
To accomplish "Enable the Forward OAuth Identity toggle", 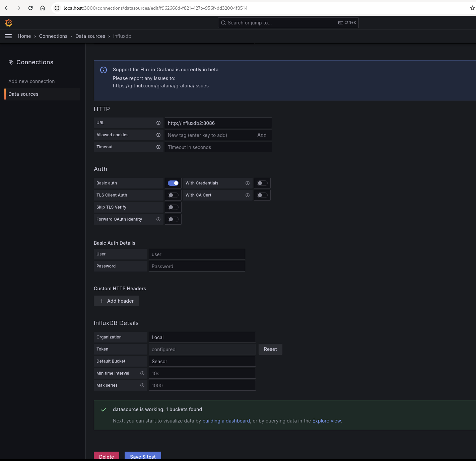I will tap(173, 219).
